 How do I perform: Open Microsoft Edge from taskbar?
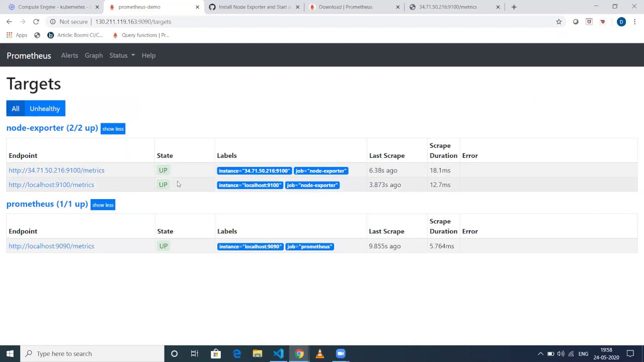236,353
